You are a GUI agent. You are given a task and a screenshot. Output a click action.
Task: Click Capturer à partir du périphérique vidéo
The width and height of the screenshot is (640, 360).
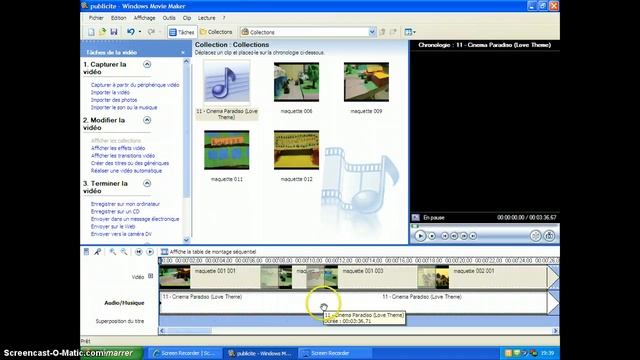click(x=135, y=85)
